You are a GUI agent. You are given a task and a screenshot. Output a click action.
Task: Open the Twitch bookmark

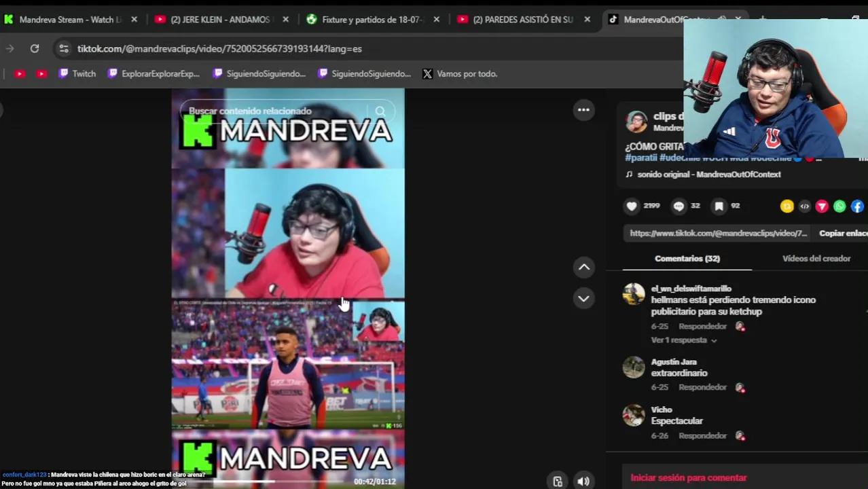click(x=77, y=73)
